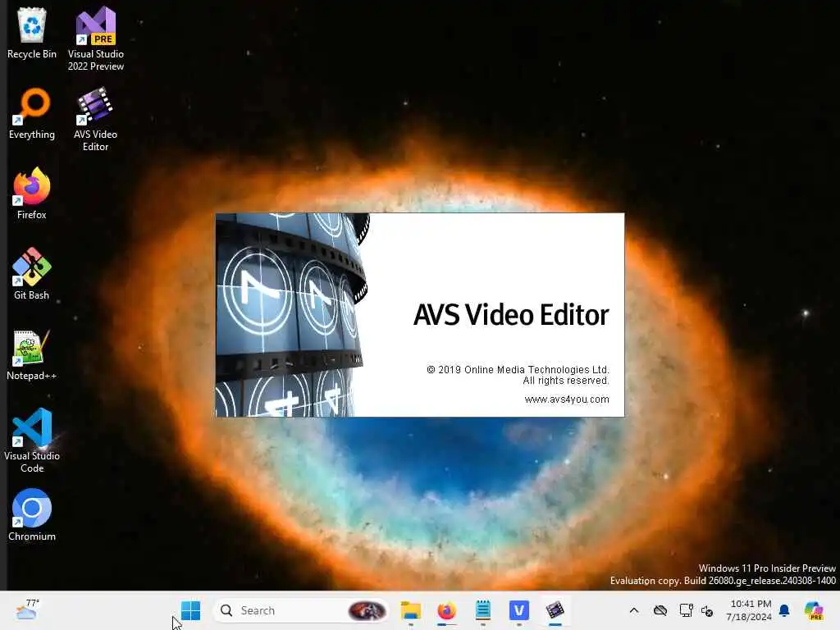Viewport: 840px width, 630px height.
Task: Open File Explorer from the taskbar
Action: click(x=411, y=610)
